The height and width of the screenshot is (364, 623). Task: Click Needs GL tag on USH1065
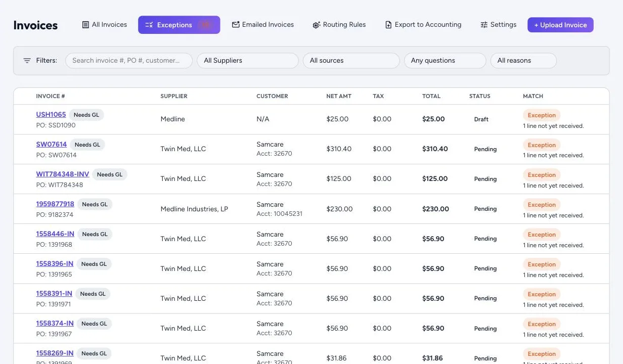[x=86, y=115]
